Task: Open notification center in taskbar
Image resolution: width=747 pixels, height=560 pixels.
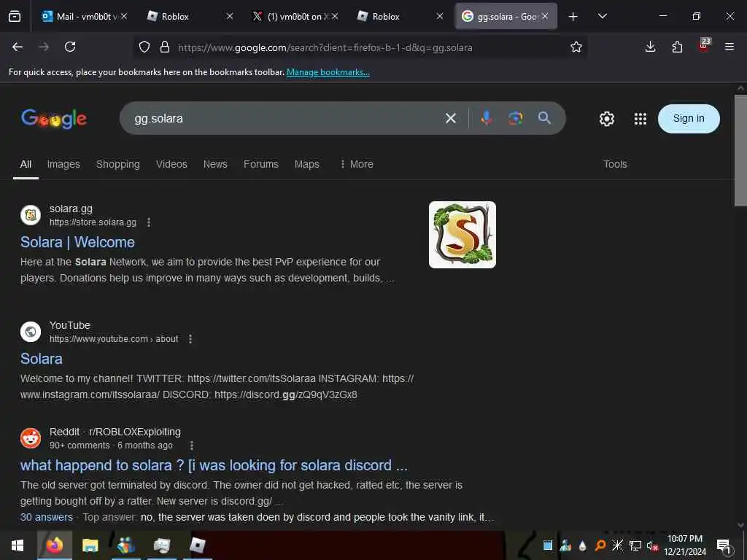Action: point(724,546)
